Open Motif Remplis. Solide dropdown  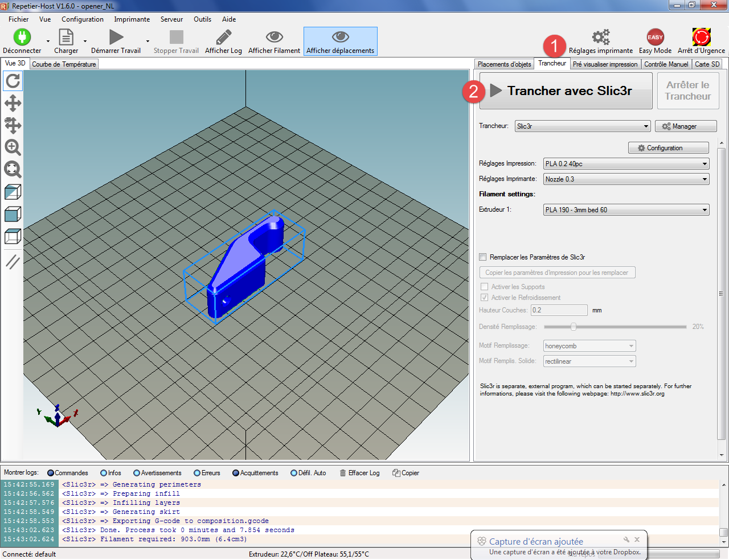(x=589, y=361)
